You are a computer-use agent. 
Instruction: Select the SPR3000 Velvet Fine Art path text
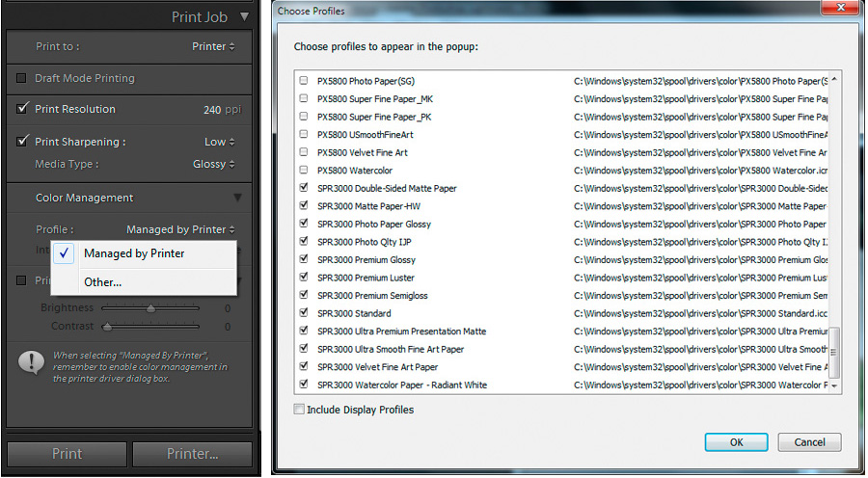(700, 367)
